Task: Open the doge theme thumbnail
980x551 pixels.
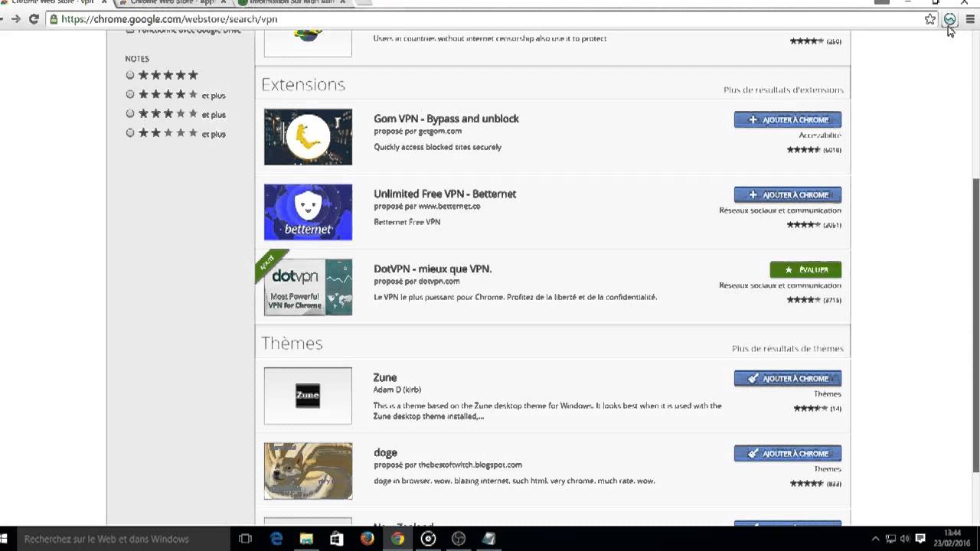Action: [308, 471]
